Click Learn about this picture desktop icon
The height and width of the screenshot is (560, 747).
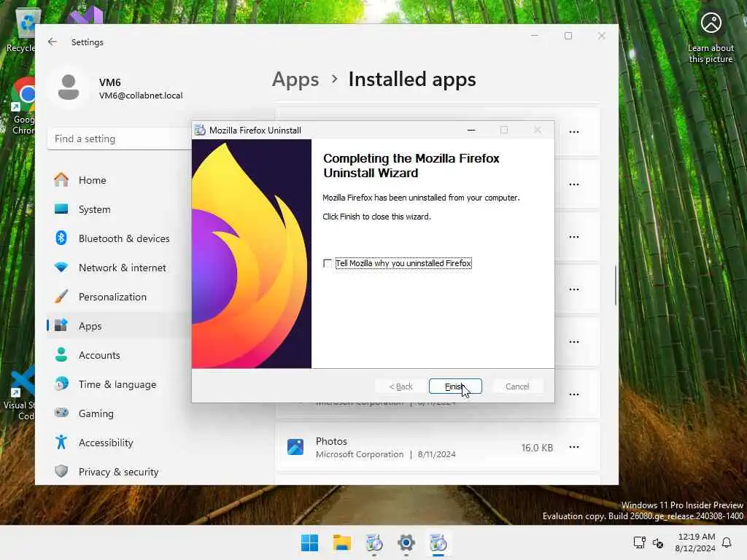[x=711, y=38]
